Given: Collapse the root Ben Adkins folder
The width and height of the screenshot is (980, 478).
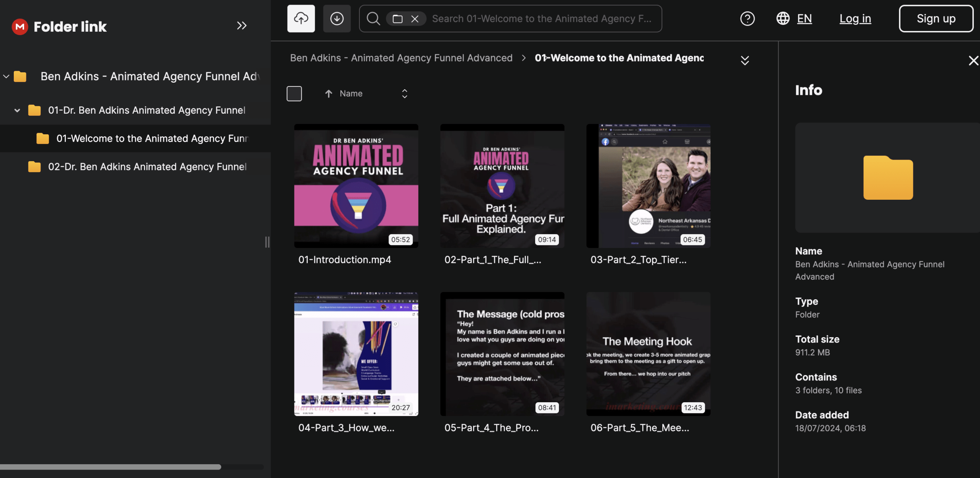Looking at the screenshot, I should [6, 76].
